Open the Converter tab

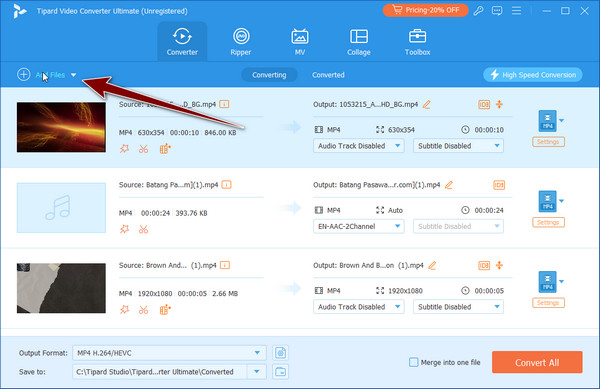click(x=182, y=42)
